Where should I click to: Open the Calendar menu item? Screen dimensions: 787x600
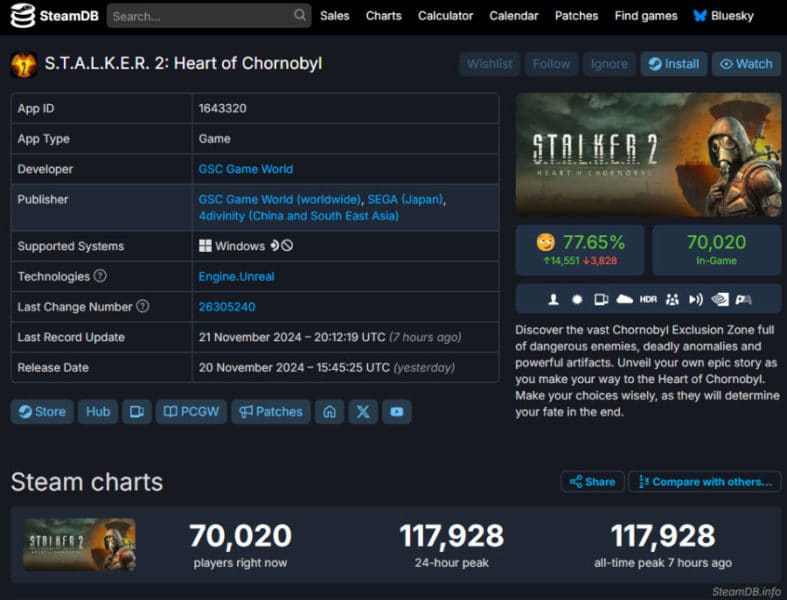point(513,16)
